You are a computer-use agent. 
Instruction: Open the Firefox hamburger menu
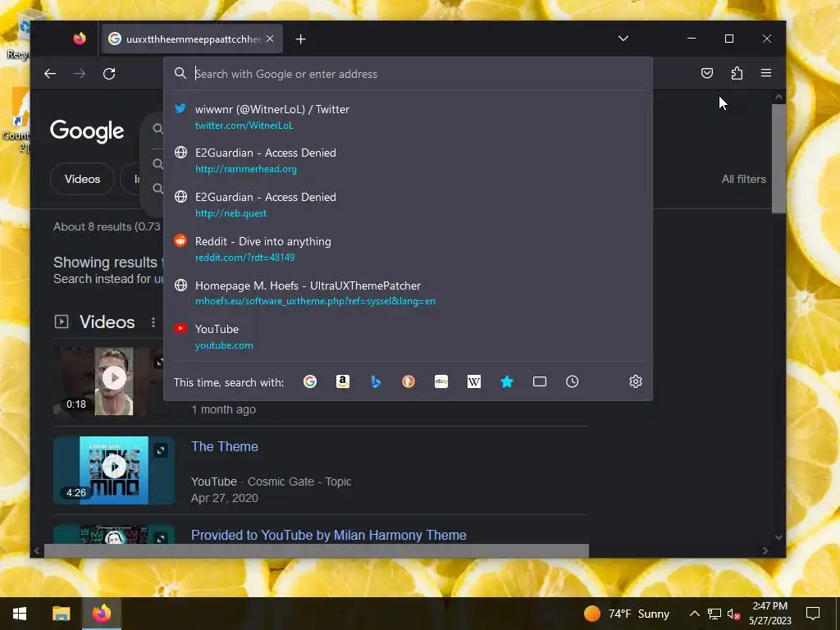pos(766,73)
